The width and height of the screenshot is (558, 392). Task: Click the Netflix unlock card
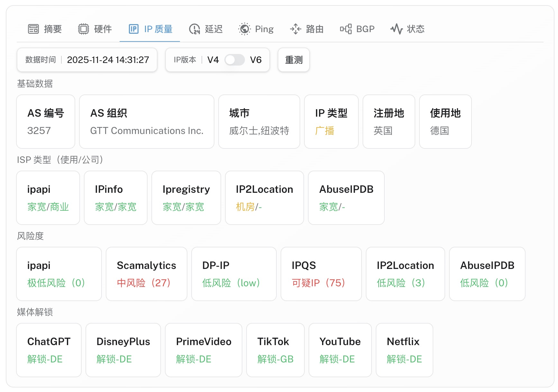(404, 350)
